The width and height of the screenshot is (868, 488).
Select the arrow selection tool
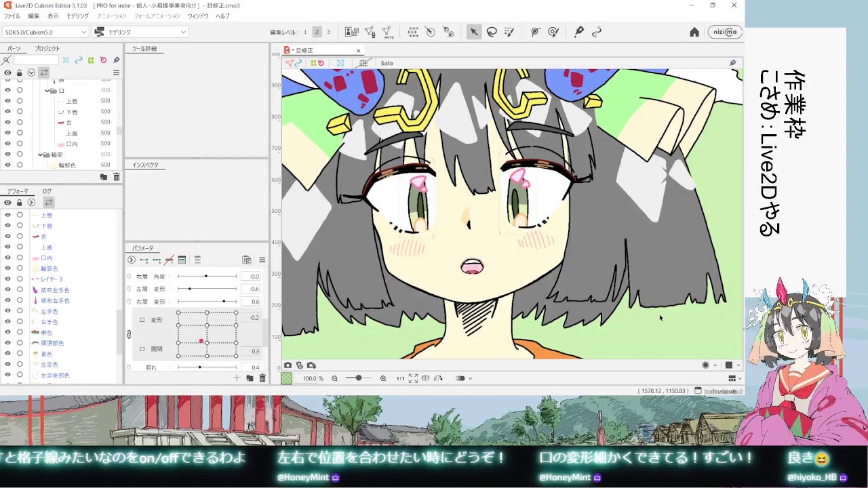pyautogui.click(x=474, y=32)
